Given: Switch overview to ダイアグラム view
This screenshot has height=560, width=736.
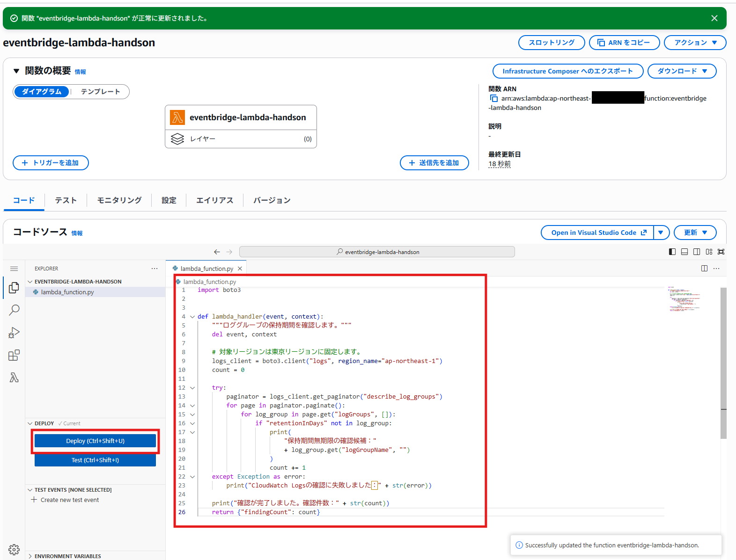Looking at the screenshot, I should [42, 92].
